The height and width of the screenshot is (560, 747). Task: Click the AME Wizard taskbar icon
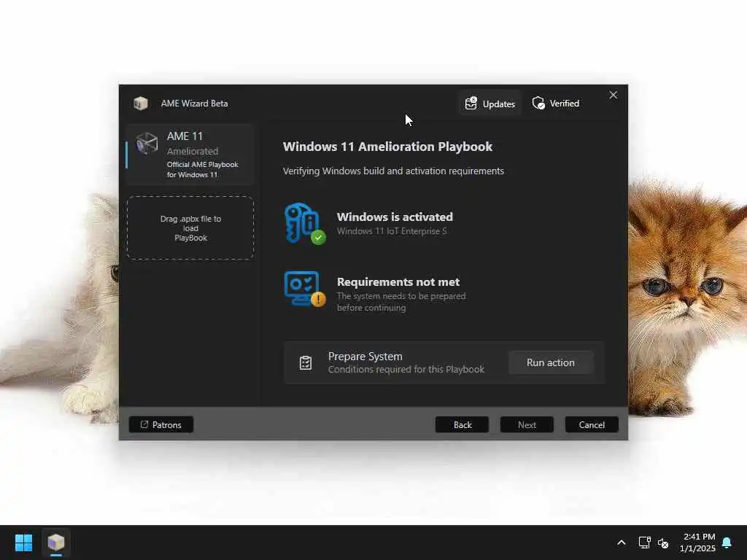tap(56, 542)
